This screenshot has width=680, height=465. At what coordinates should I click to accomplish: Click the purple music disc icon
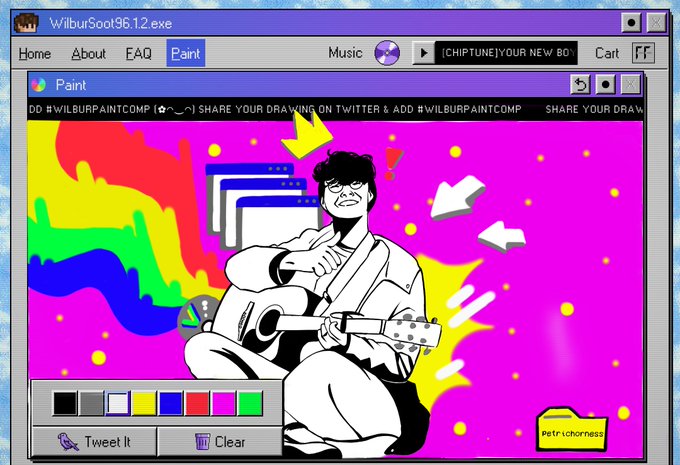click(x=387, y=53)
